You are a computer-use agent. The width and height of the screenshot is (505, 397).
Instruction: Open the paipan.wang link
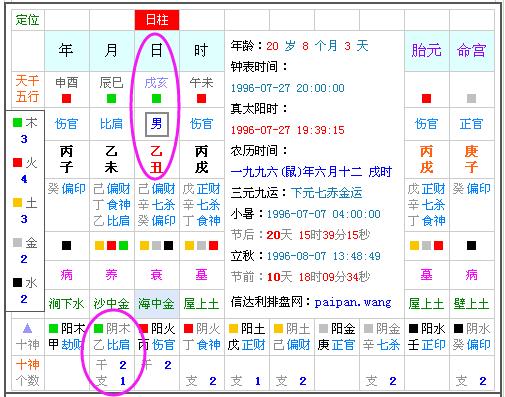coord(353,303)
